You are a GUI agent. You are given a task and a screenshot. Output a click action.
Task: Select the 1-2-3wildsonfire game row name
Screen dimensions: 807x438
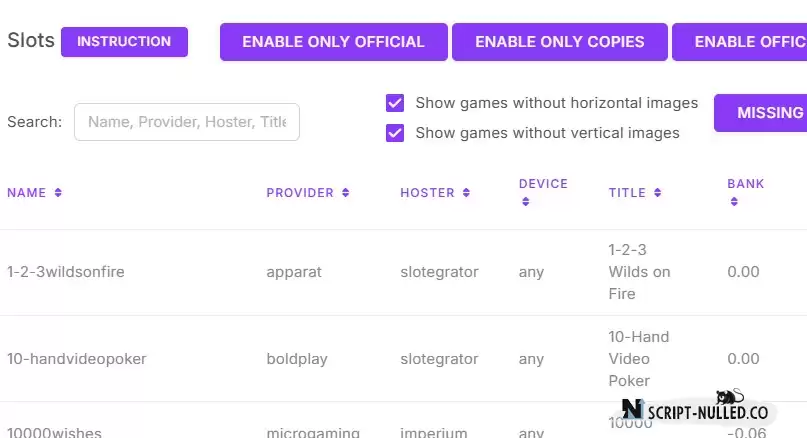(66, 272)
